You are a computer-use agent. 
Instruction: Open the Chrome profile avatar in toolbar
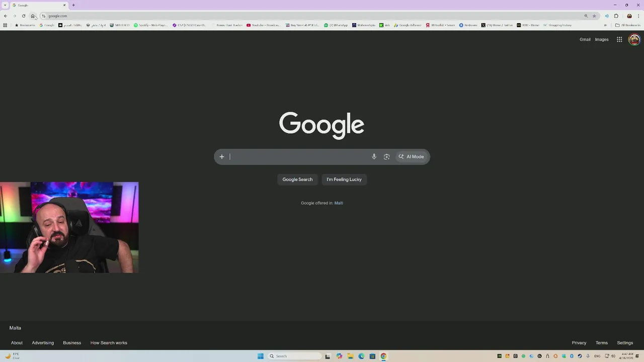coord(629,16)
